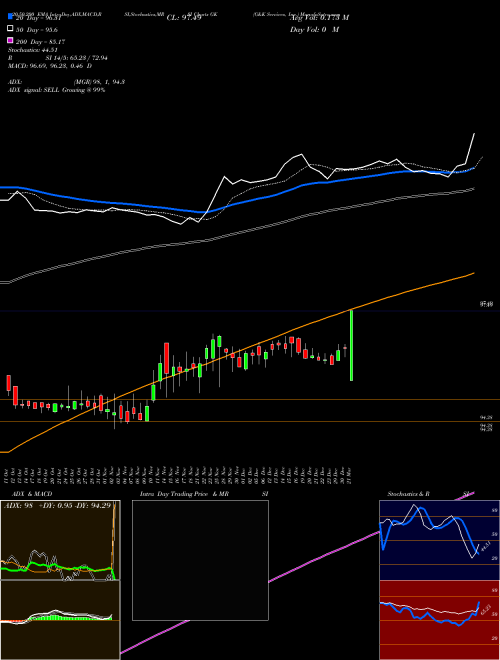Screen dimensions: 500x660
Task: Click the large red candle near 11 Nov
Action: click(x=167, y=358)
